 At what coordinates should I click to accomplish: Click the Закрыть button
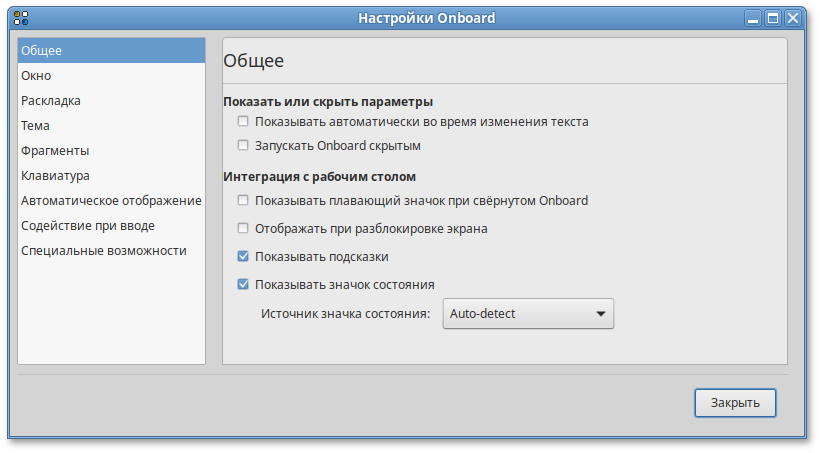click(735, 403)
